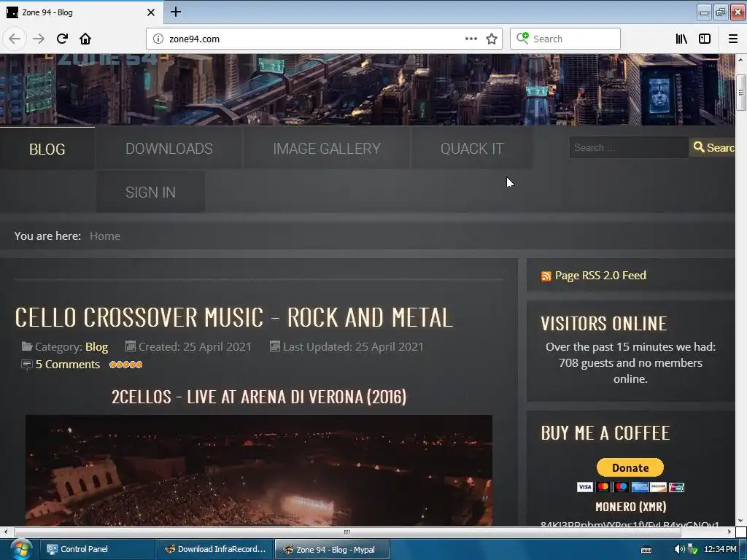Open the browser home page icon

(85, 39)
